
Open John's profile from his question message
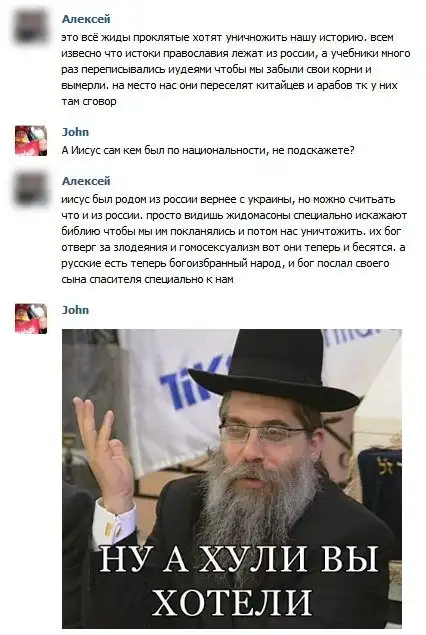(75, 132)
